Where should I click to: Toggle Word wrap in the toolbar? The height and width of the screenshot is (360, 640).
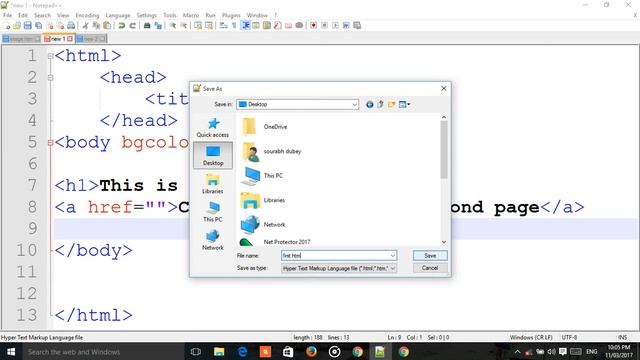point(223,26)
